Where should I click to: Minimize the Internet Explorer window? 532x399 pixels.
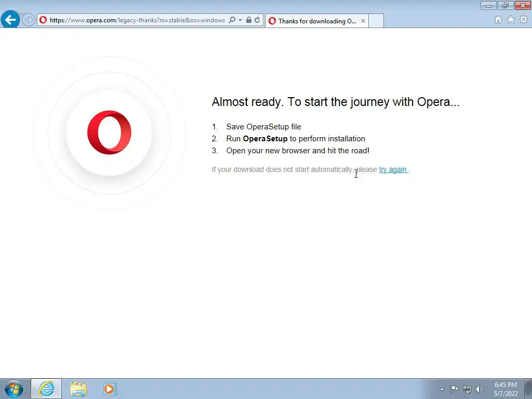488,5
